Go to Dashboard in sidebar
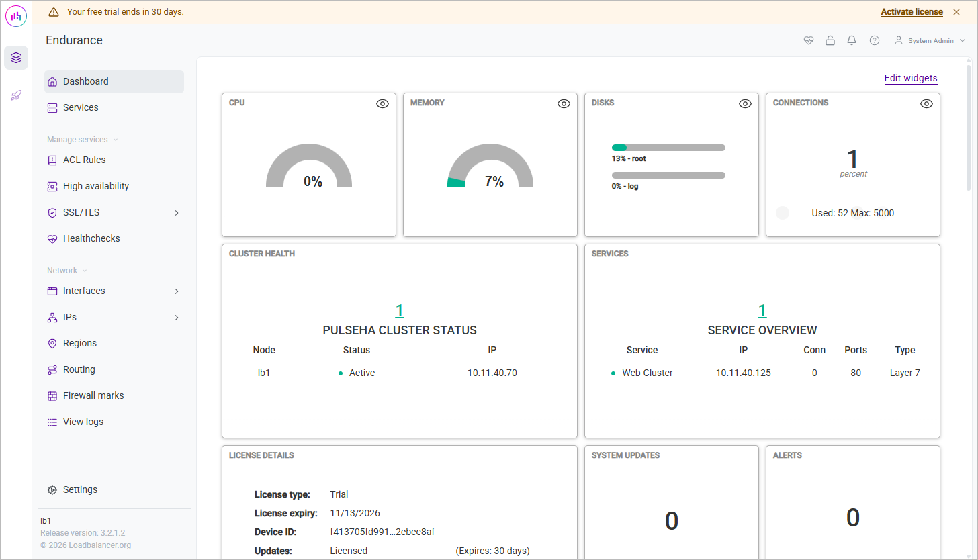This screenshot has width=978, height=560. pos(114,81)
